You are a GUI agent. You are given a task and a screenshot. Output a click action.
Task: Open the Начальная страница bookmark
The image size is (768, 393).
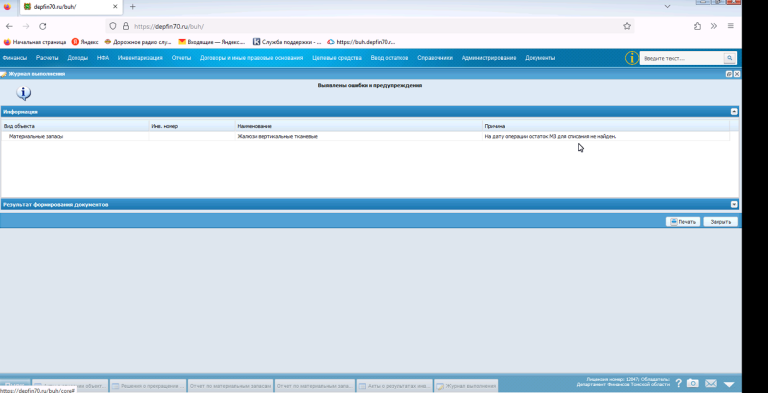pyautogui.click(x=35, y=42)
